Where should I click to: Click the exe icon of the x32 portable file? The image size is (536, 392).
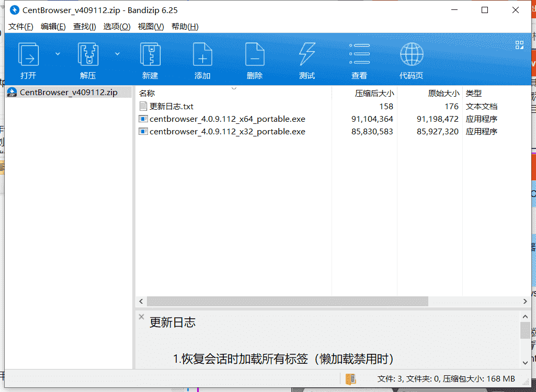pos(143,132)
